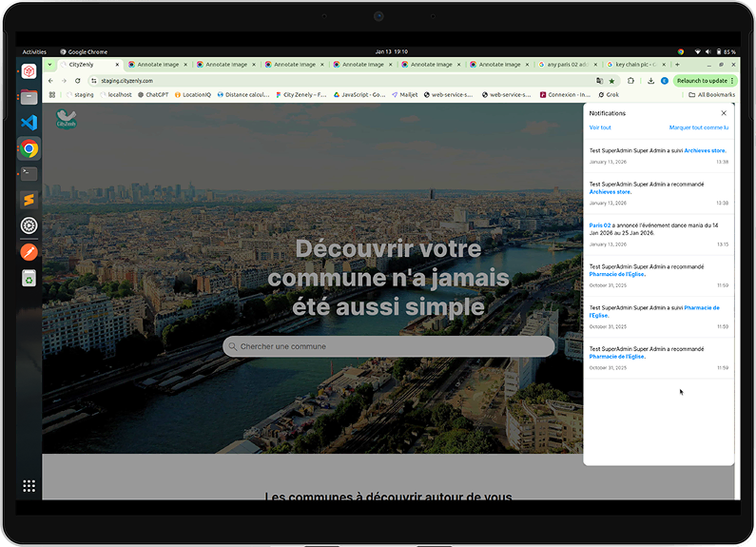Image resolution: width=756 pixels, height=547 pixels.
Task: Open the 'Distance calcul...' bookmark
Action: click(x=243, y=95)
